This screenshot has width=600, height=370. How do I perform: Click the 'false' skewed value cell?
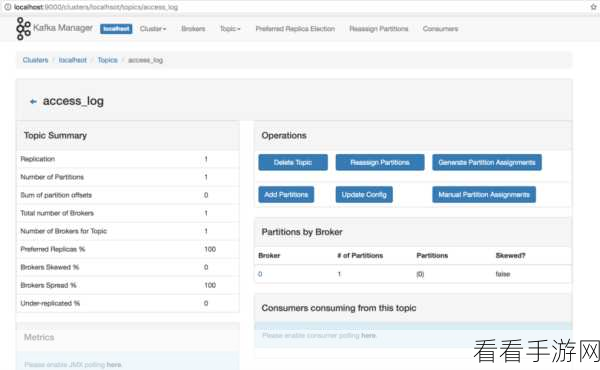click(503, 274)
